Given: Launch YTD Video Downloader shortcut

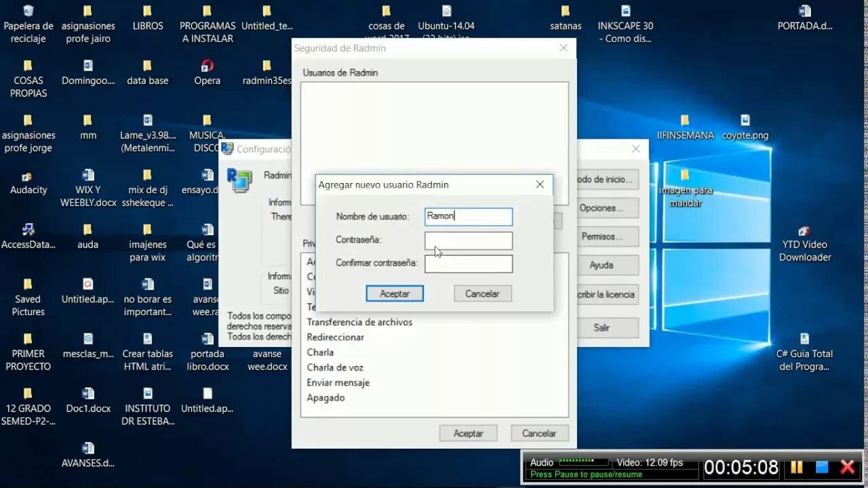Looking at the screenshot, I should (804, 244).
